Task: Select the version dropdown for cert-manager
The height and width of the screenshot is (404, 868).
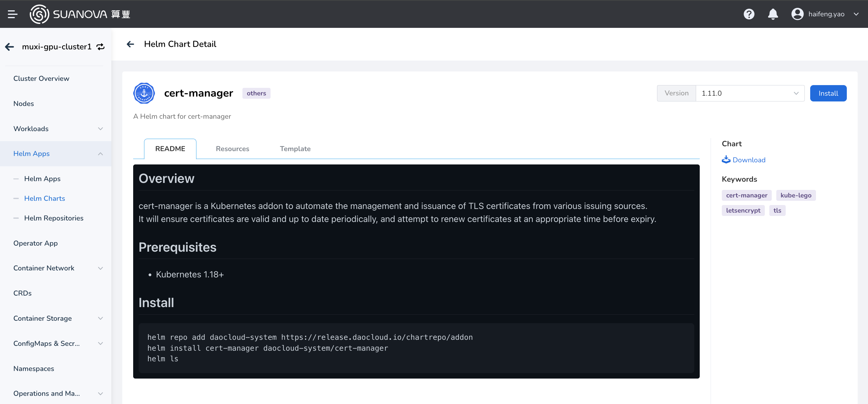Action: pos(750,93)
